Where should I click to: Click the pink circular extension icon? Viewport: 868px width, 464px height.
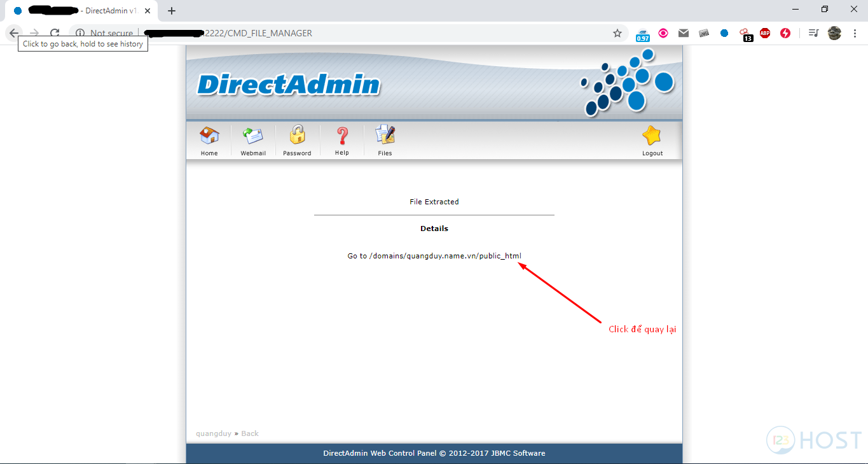click(663, 33)
